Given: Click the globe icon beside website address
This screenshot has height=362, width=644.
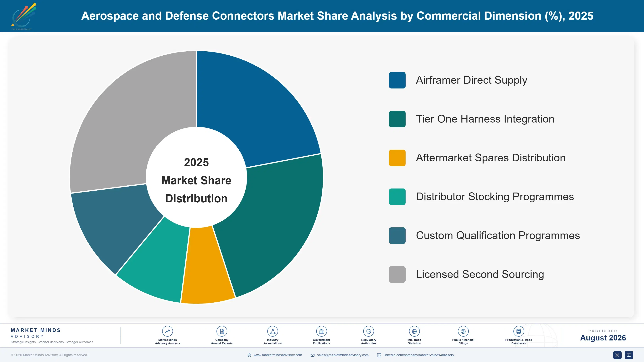Looking at the screenshot, I should [249, 355].
